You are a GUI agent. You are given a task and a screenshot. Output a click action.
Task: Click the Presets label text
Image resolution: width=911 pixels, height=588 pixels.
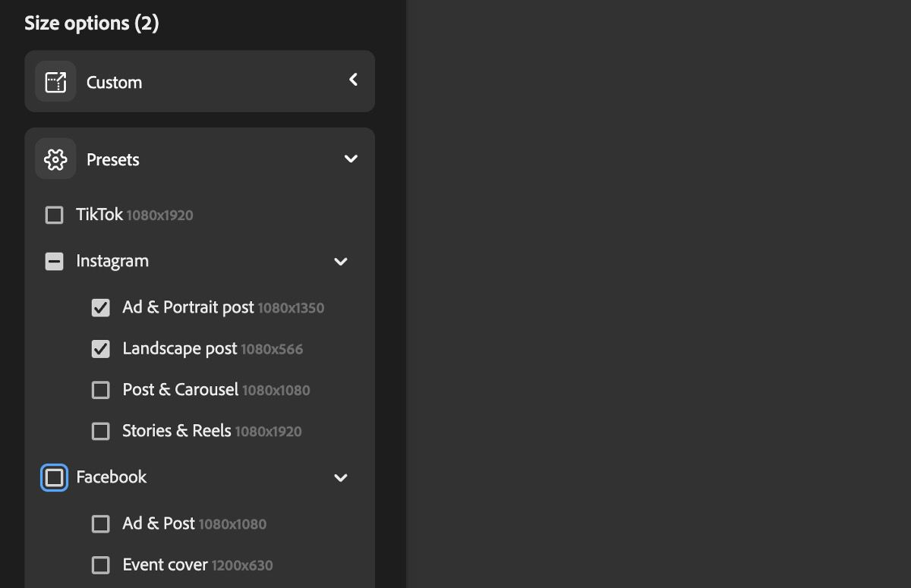[x=113, y=160]
